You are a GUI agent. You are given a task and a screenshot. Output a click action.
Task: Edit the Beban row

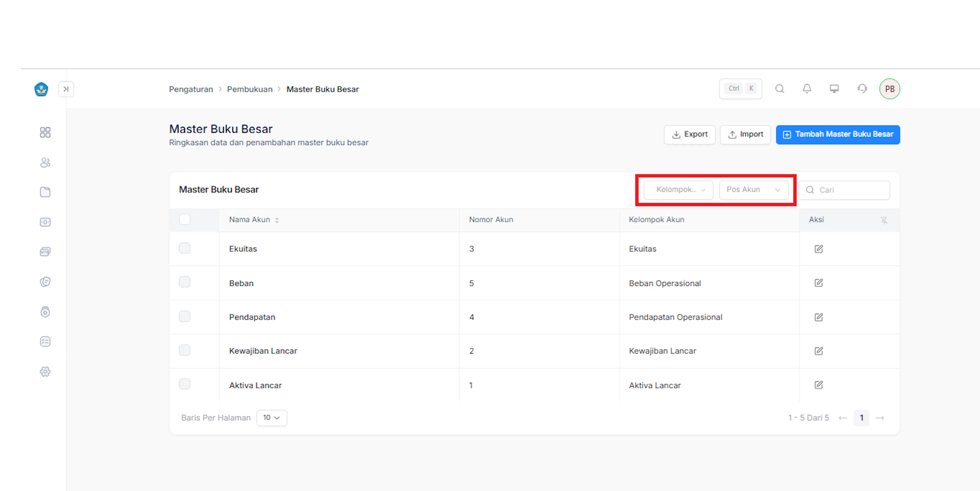coord(819,283)
